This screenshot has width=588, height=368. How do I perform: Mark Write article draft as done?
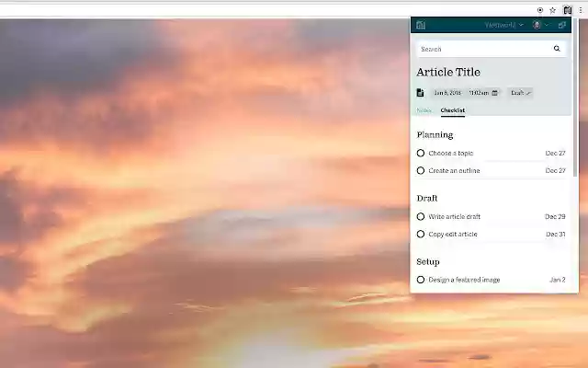421,217
